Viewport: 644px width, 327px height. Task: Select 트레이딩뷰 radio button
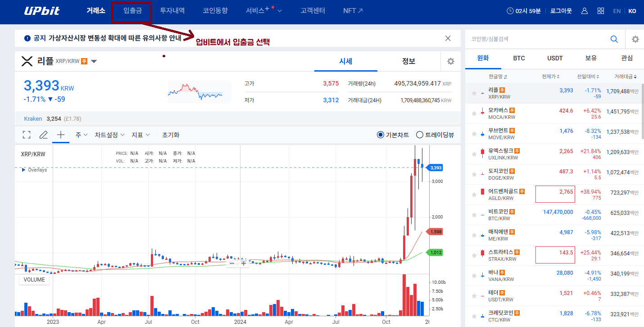point(420,135)
